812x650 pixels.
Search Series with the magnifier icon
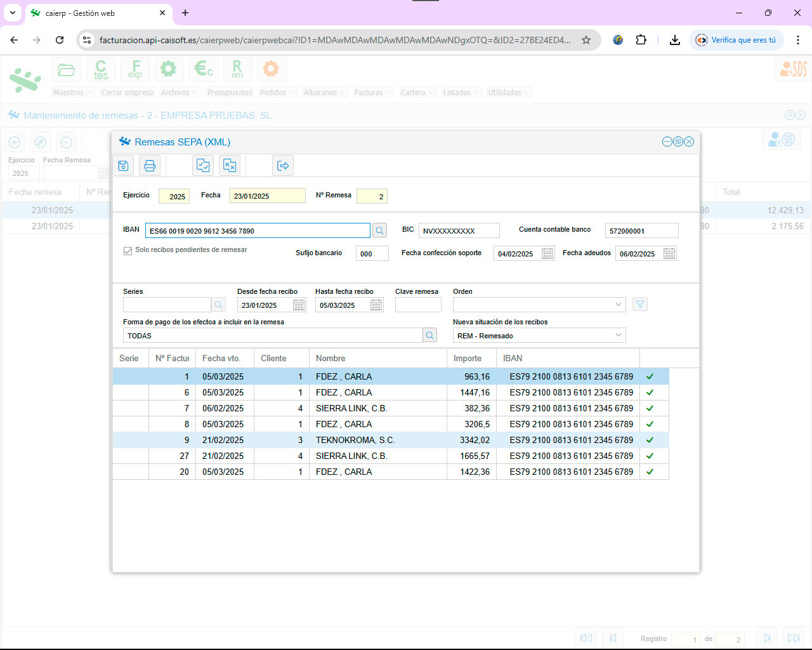(x=218, y=305)
